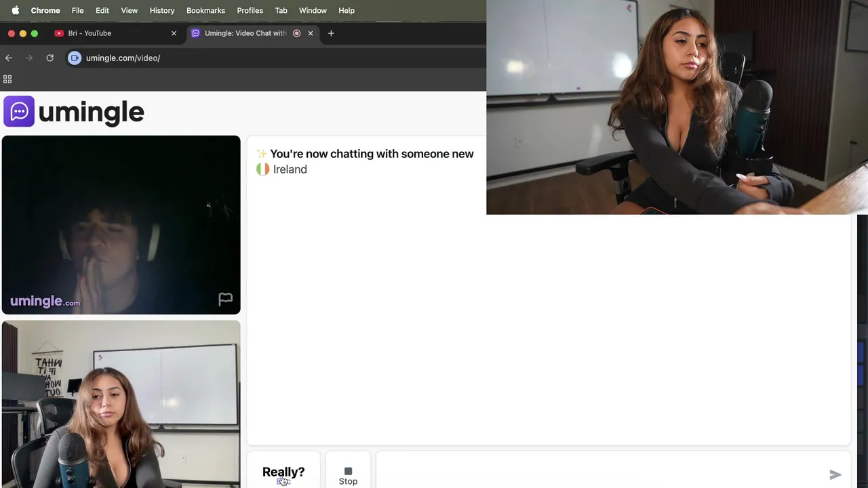Close the Bri - YouTube tab
This screenshot has width=868, height=488.
174,33
